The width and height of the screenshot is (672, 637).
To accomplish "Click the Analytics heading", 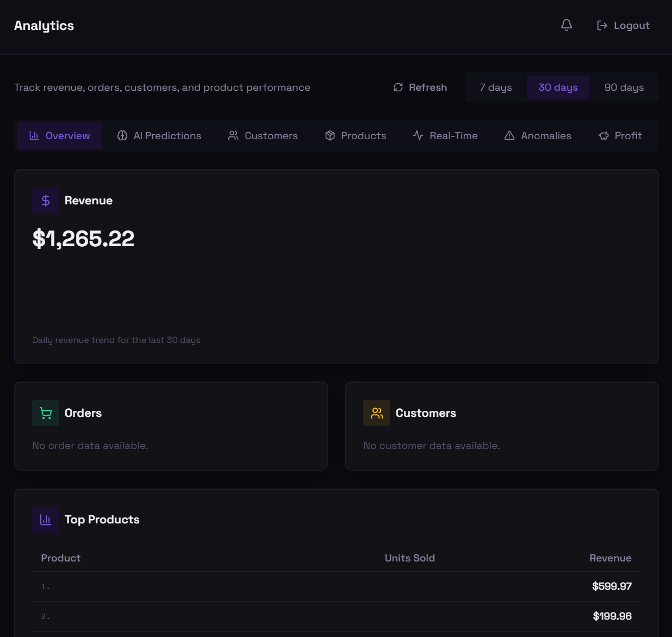I will point(44,25).
